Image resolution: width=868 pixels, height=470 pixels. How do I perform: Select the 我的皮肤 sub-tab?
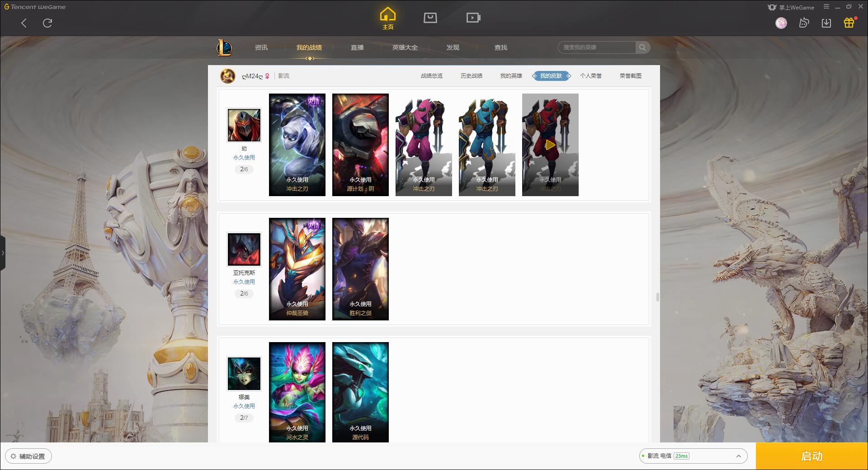(551, 76)
